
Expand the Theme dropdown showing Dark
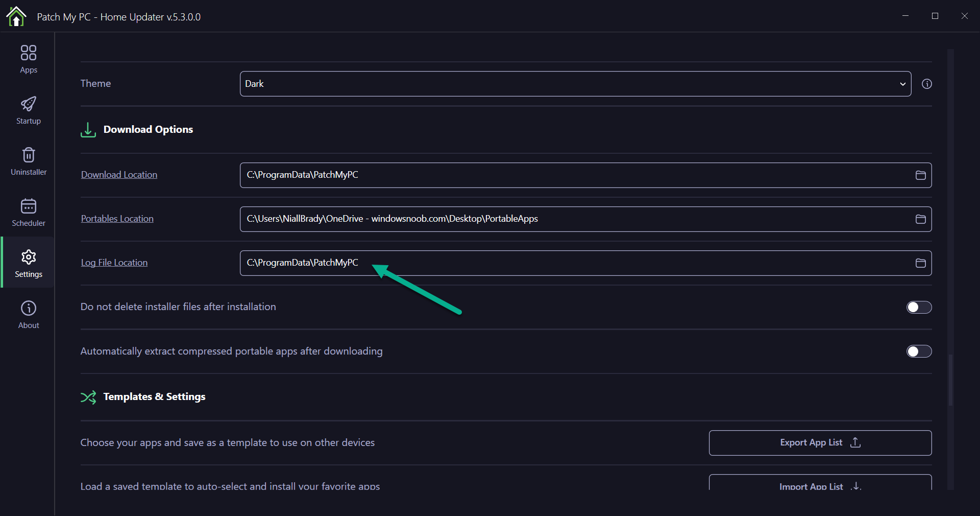[x=575, y=84]
